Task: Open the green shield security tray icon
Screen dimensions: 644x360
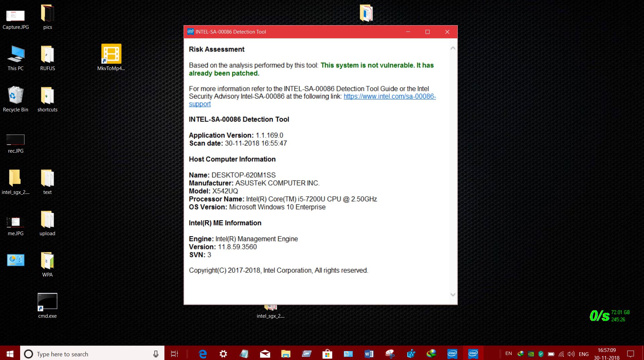Action: (541, 354)
